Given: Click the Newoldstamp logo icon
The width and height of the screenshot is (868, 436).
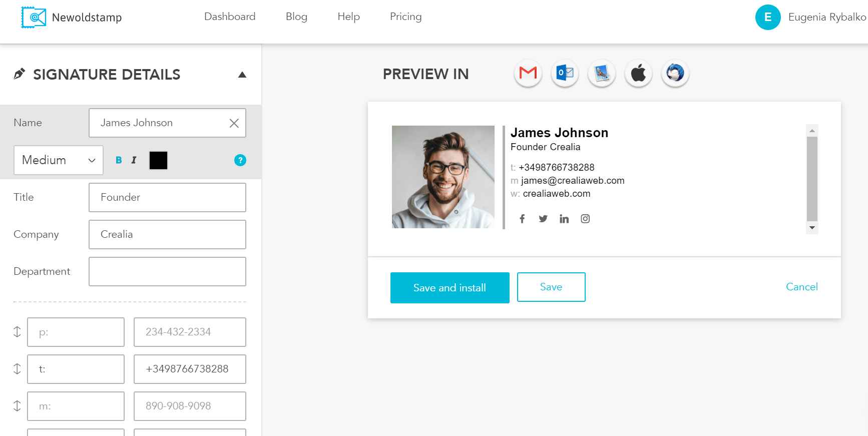Looking at the screenshot, I should pos(34,18).
